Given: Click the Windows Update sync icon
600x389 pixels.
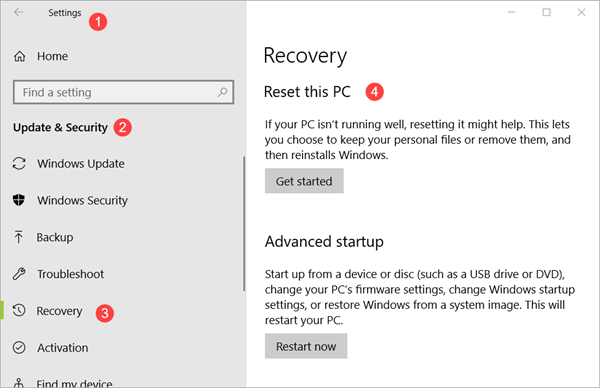Looking at the screenshot, I should pos(19,163).
